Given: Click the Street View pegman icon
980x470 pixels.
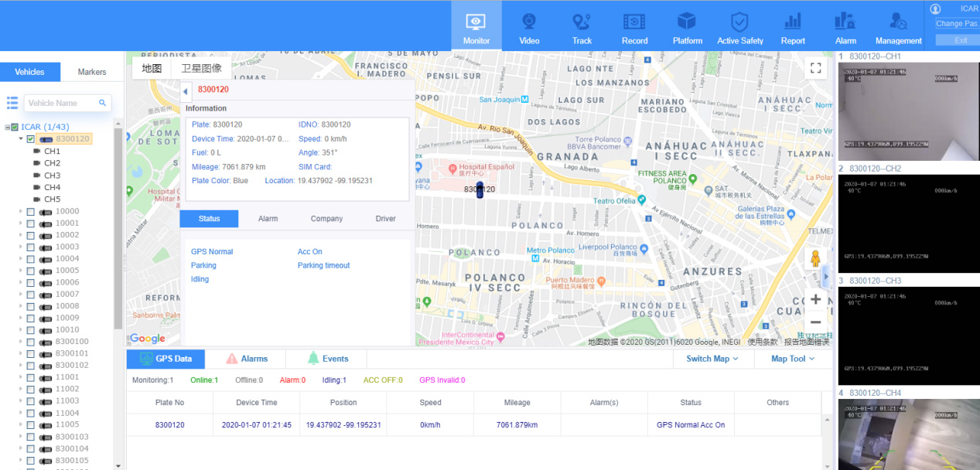Looking at the screenshot, I should click(x=814, y=259).
